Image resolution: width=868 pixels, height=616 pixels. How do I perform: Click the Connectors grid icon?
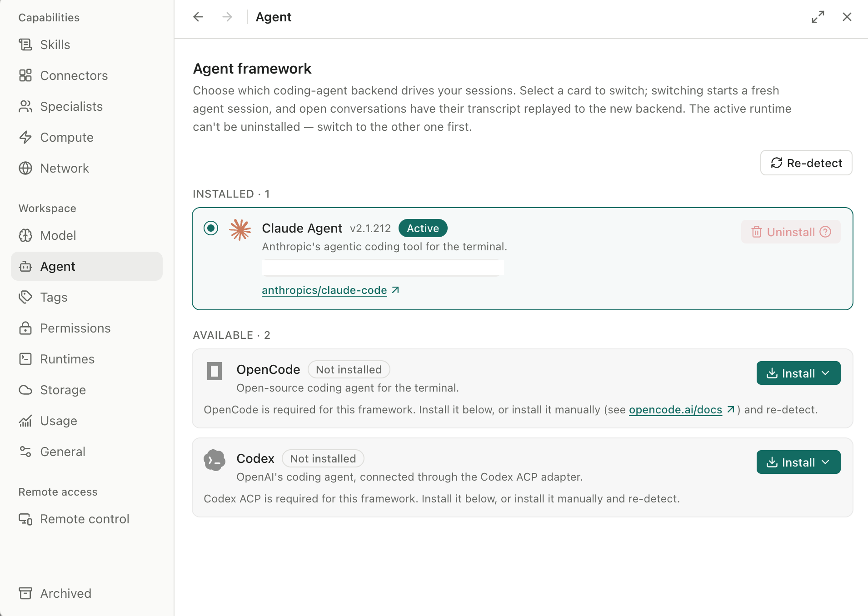coord(25,75)
